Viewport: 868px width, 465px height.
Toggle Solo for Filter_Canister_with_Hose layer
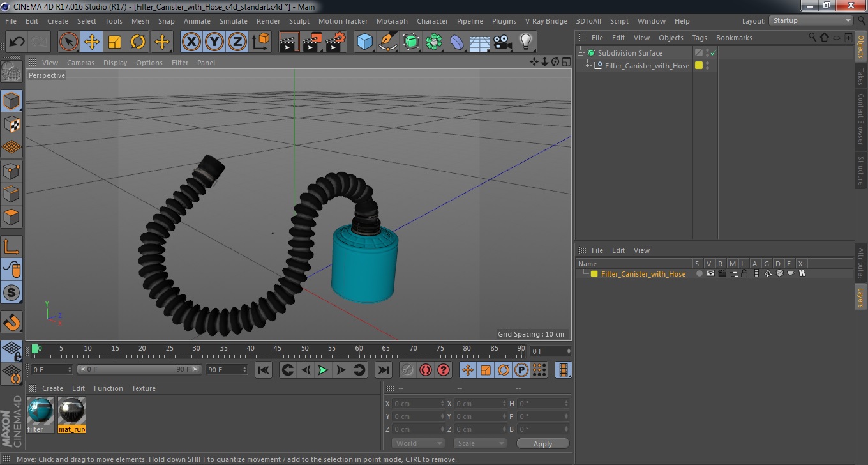pos(699,273)
